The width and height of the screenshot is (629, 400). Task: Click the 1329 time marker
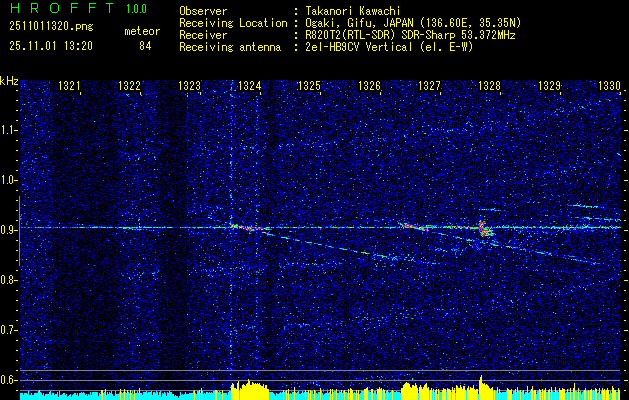(x=549, y=85)
